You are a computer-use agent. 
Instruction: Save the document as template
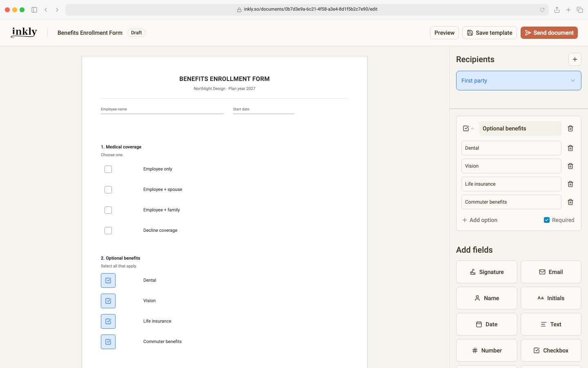pyautogui.click(x=490, y=33)
